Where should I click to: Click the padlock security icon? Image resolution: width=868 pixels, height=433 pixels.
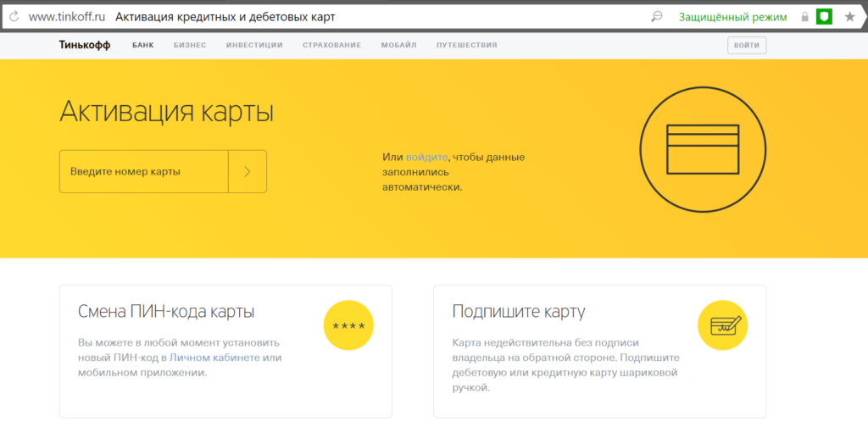(805, 17)
